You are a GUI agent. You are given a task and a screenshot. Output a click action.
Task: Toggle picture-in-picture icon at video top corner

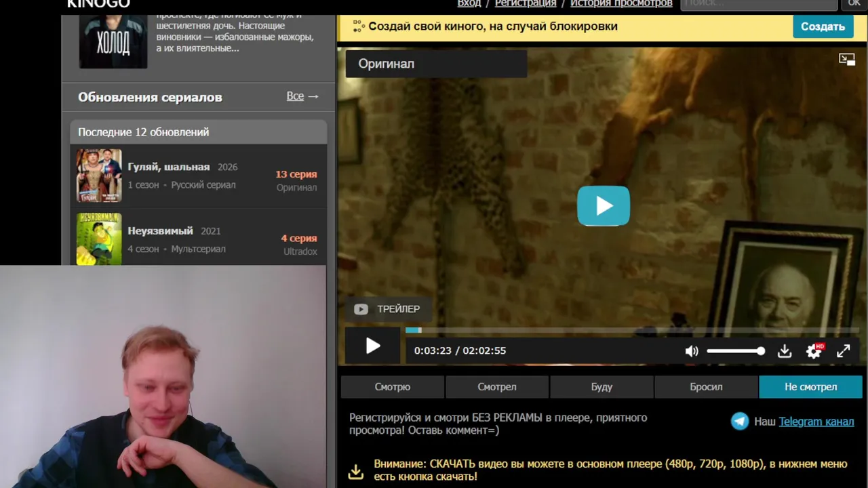click(x=847, y=60)
